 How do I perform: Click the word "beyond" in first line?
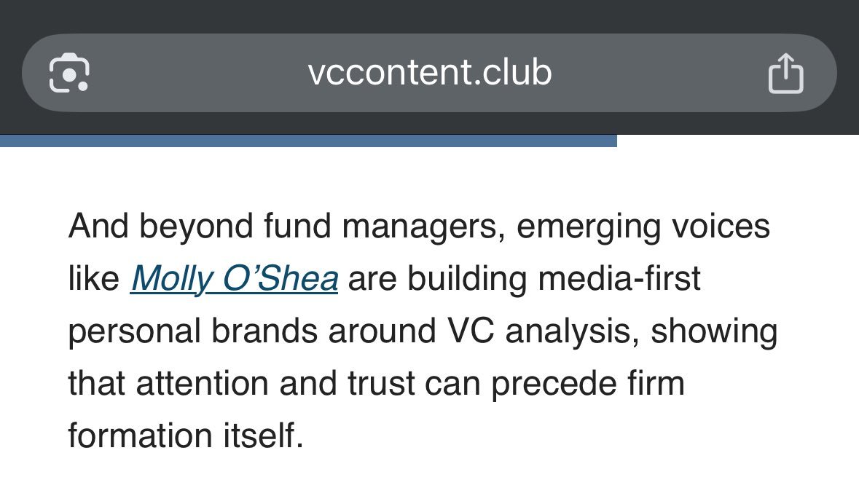click(x=196, y=227)
